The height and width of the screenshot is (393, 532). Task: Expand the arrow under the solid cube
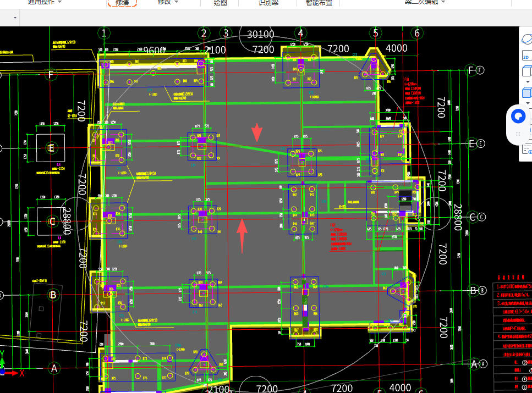pos(527,103)
